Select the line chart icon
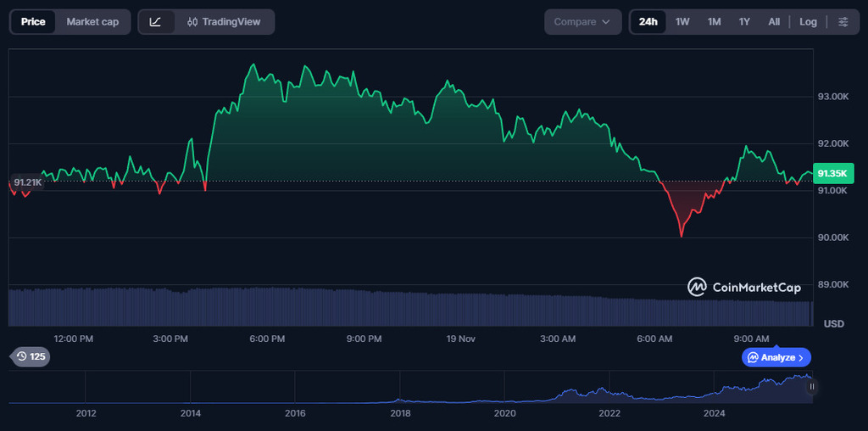This screenshot has width=868, height=431. (156, 22)
